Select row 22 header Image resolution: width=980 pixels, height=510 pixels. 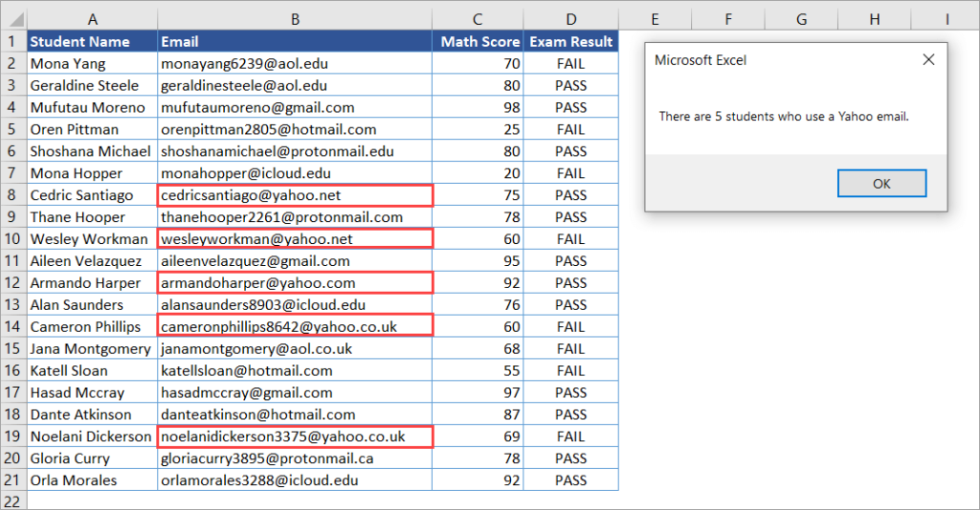[x=13, y=500]
